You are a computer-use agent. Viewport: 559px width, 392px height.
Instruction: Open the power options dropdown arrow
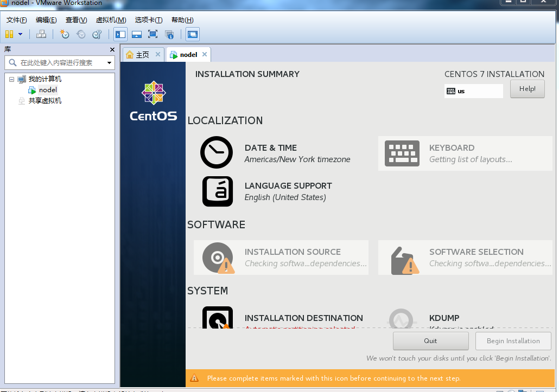(x=20, y=34)
